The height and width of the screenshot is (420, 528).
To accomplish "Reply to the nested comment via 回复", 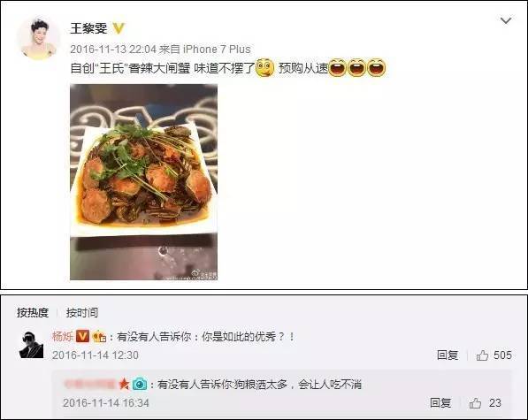I will point(440,403).
